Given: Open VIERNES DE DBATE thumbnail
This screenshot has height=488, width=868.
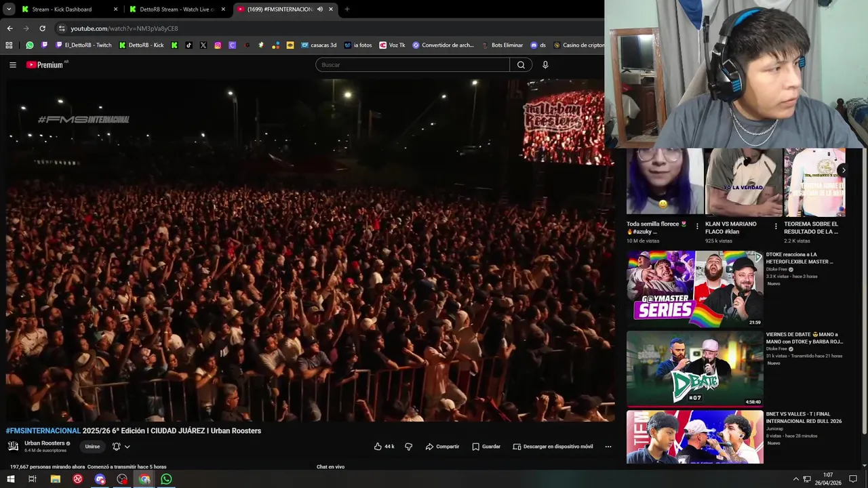Looking at the screenshot, I should (694, 369).
